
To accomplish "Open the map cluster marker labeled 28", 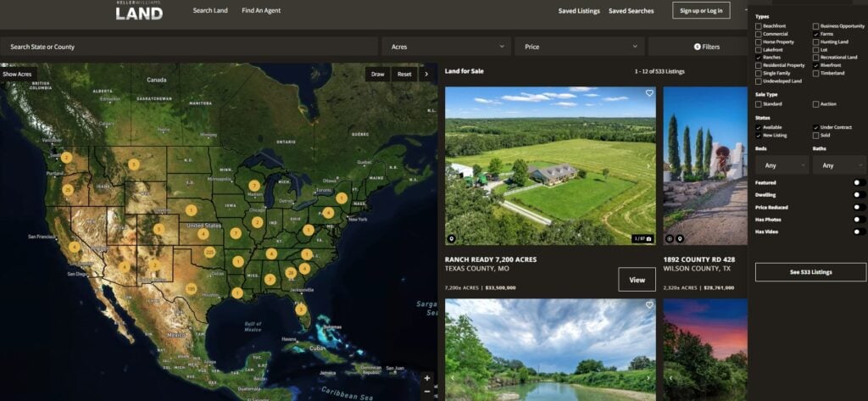I will 291,272.
